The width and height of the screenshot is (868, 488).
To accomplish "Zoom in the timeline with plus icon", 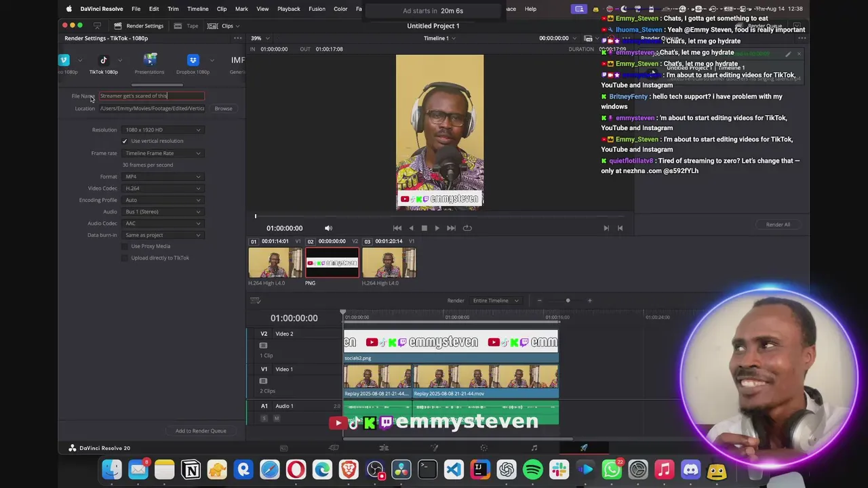I will (589, 301).
